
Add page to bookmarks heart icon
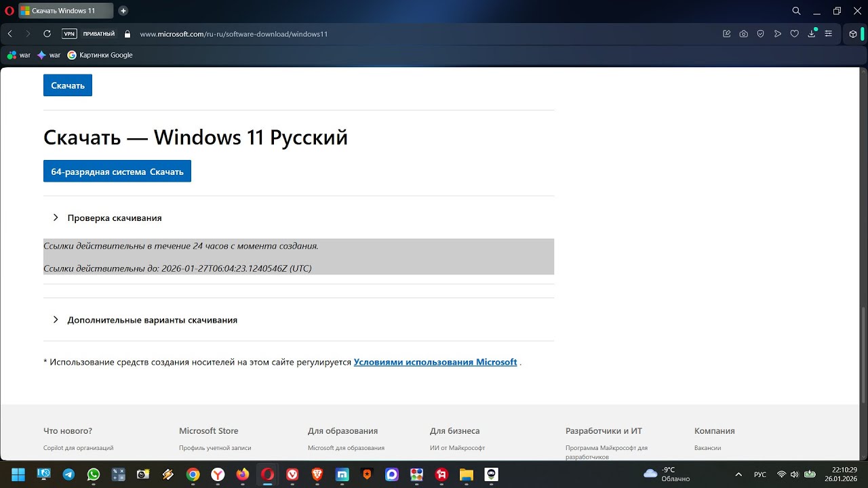(x=795, y=34)
